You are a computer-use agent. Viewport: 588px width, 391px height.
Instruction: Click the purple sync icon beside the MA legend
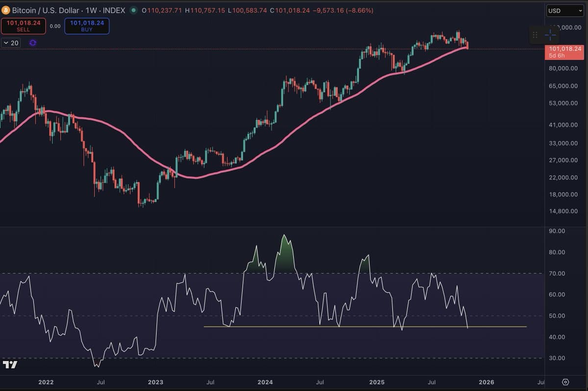click(x=32, y=43)
